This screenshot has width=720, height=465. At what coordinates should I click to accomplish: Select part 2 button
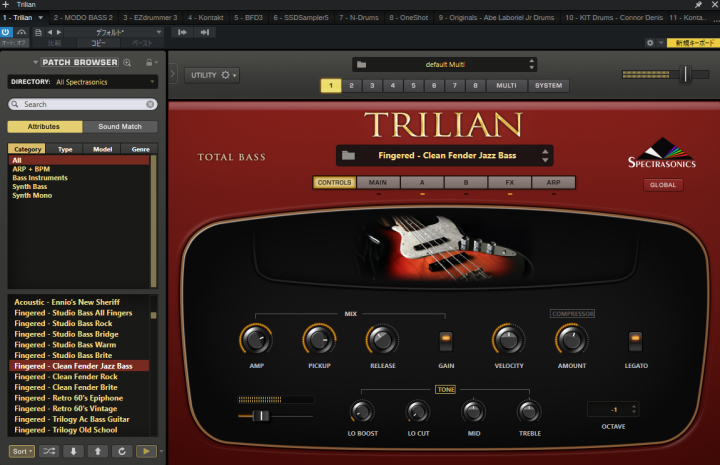point(351,86)
